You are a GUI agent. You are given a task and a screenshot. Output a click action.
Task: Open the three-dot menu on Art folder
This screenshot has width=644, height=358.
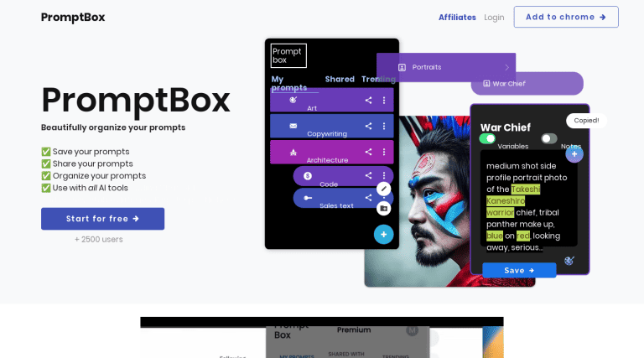pyautogui.click(x=384, y=100)
